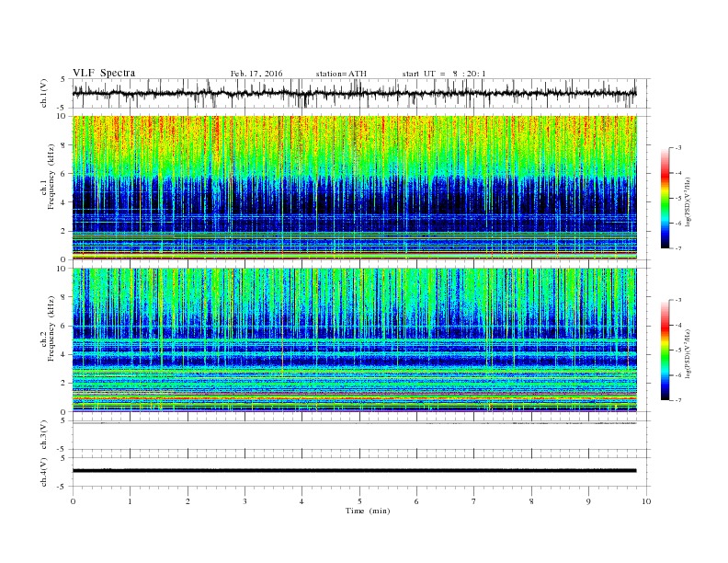Click the '4' kHz tick on ch.2 spectrogram

tap(64, 354)
